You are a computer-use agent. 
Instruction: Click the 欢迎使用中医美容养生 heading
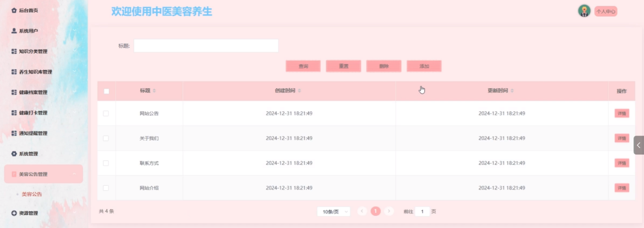click(x=162, y=11)
